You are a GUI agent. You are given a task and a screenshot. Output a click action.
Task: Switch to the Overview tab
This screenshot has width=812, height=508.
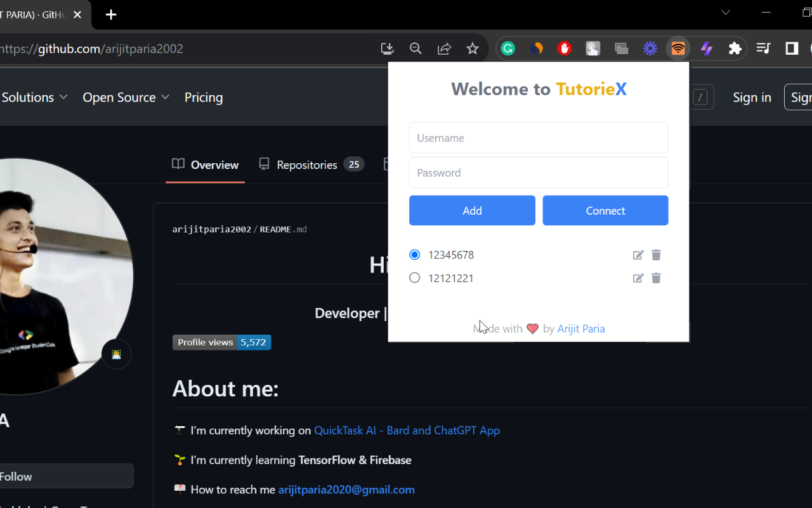point(205,164)
